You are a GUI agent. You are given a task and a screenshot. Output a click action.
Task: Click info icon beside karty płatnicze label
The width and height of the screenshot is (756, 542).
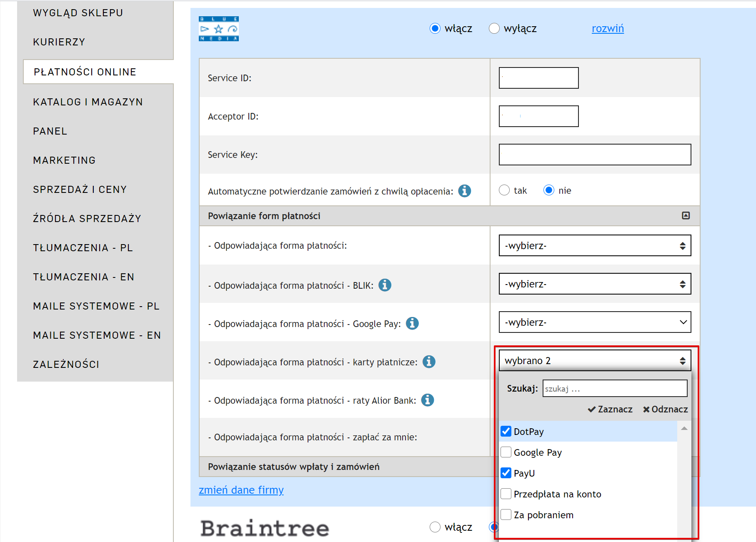pyautogui.click(x=429, y=362)
